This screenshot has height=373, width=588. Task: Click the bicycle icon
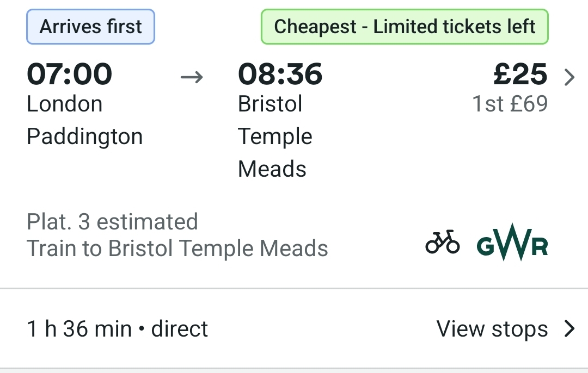pyautogui.click(x=443, y=241)
